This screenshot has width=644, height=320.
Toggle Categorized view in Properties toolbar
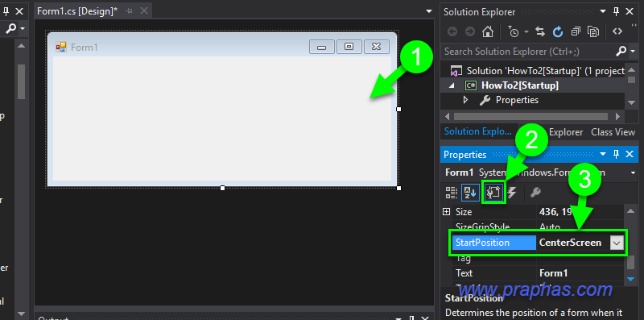[x=452, y=193]
